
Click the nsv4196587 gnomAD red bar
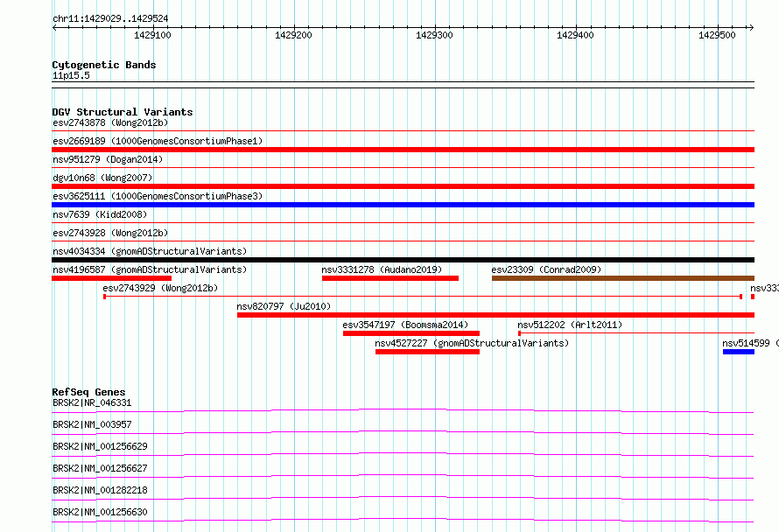[112, 278]
